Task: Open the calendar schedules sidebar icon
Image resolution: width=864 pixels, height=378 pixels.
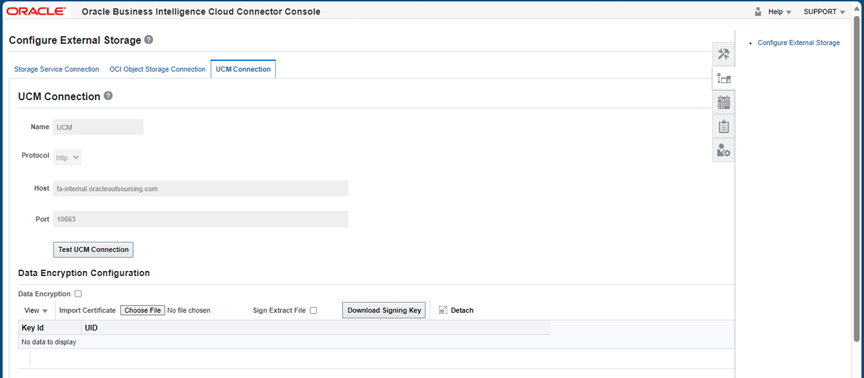Action: click(723, 102)
